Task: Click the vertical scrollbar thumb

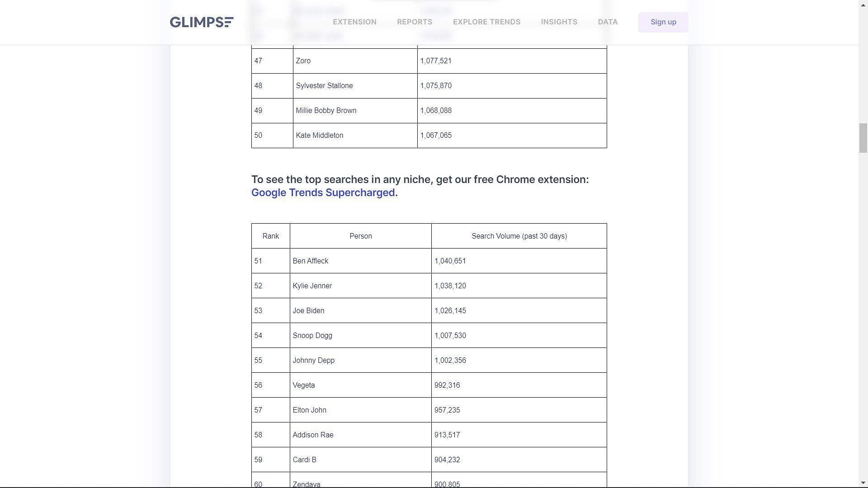Action: pyautogui.click(x=863, y=138)
